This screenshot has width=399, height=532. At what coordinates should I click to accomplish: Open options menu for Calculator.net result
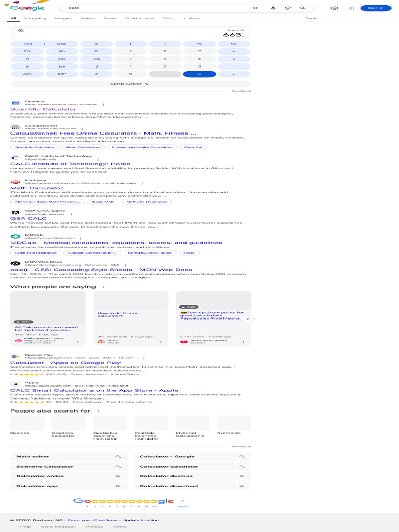(x=83, y=129)
